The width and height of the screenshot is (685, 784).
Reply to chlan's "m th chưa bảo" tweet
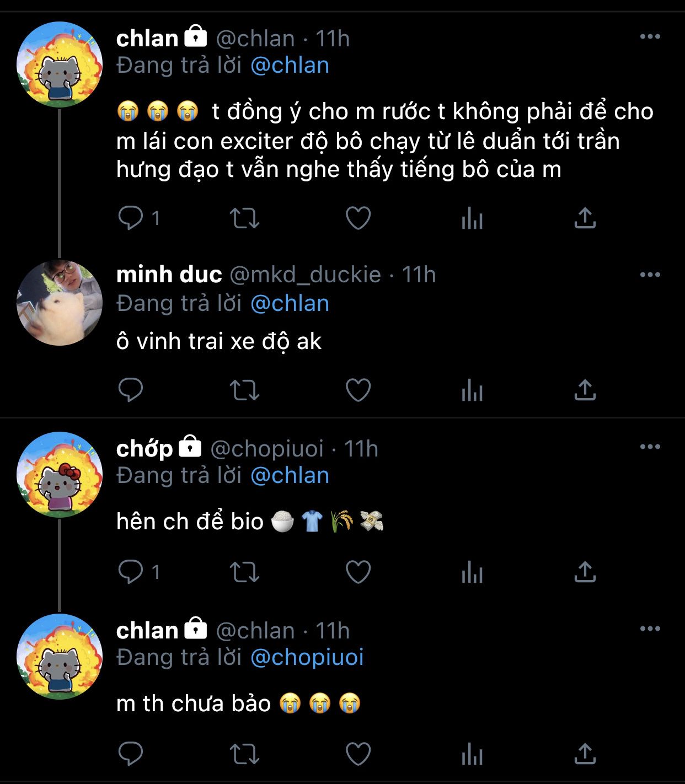pyautogui.click(x=131, y=754)
